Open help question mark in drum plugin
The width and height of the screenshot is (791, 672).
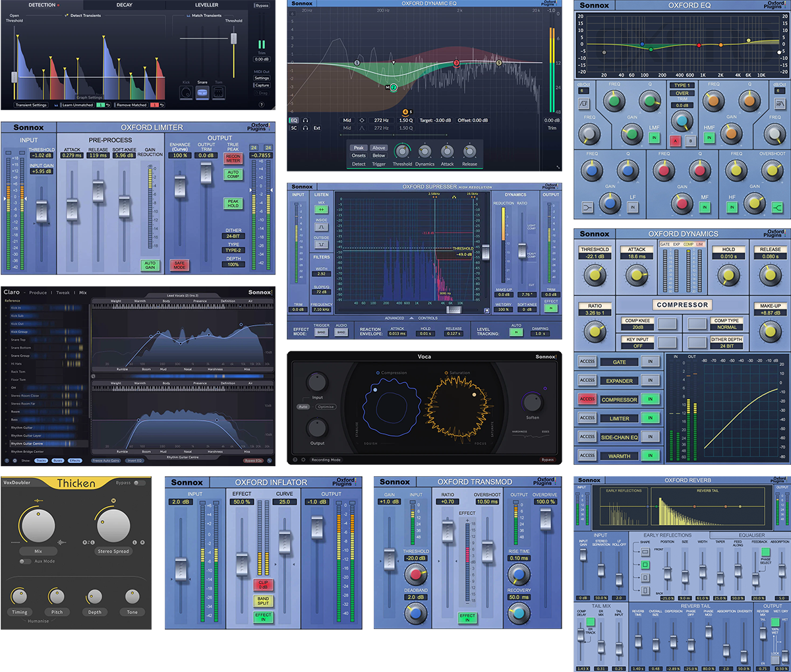[x=262, y=105]
